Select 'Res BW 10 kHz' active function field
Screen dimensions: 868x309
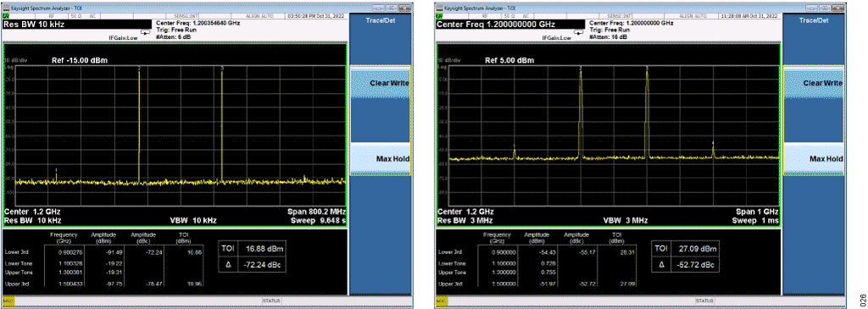click(77, 25)
